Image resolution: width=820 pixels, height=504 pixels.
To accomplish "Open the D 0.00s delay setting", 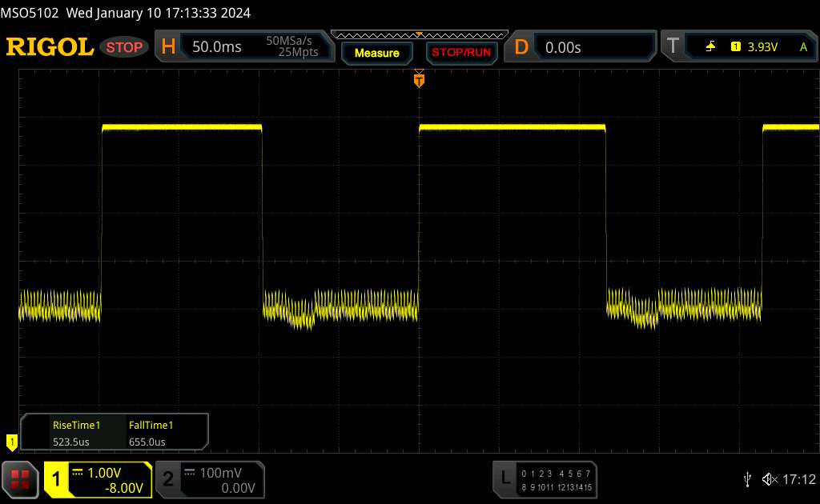I will coord(563,47).
